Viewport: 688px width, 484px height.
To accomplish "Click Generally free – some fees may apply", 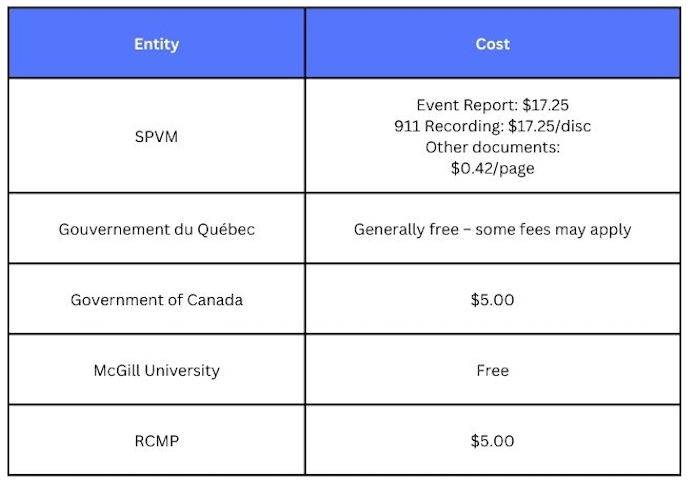I will (493, 229).
